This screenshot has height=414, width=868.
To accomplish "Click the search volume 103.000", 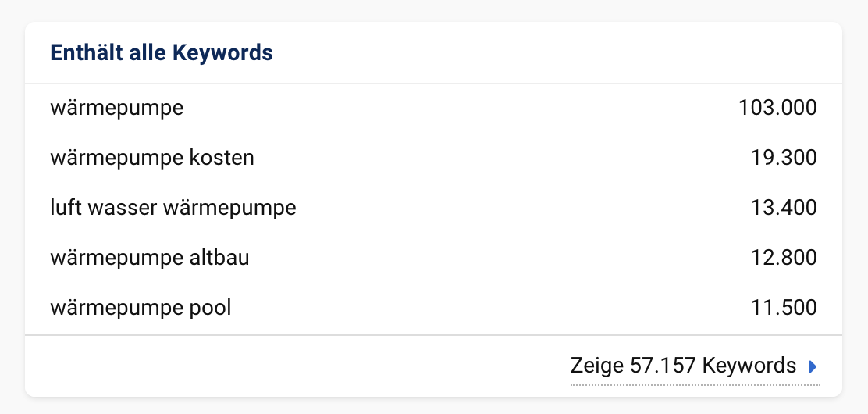I will click(777, 108).
